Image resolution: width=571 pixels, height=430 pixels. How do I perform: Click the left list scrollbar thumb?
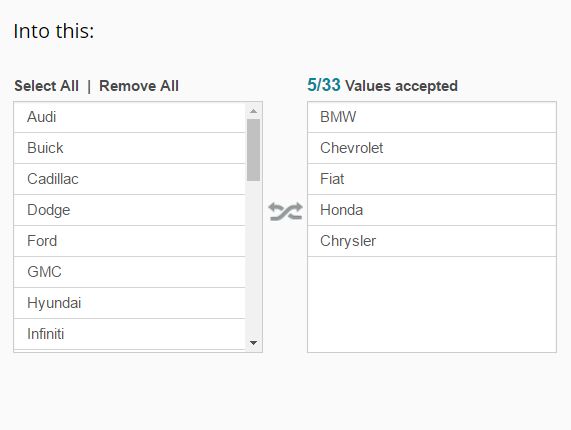pyautogui.click(x=253, y=150)
